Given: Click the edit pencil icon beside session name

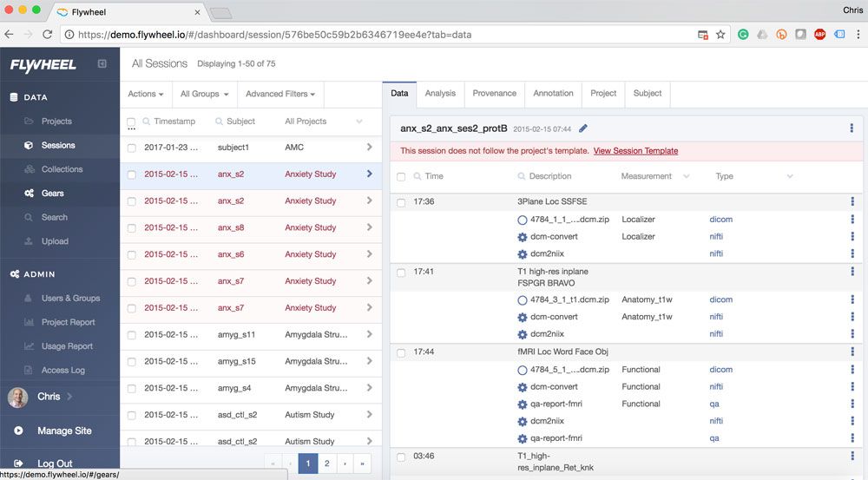Looking at the screenshot, I should tap(583, 128).
